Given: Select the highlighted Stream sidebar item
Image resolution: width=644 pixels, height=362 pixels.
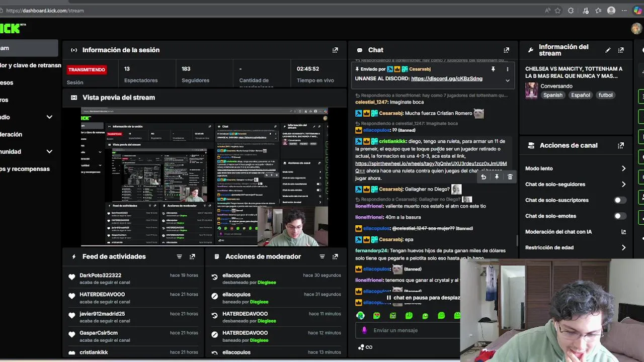Looking at the screenshot, I should tap(29, 48).
